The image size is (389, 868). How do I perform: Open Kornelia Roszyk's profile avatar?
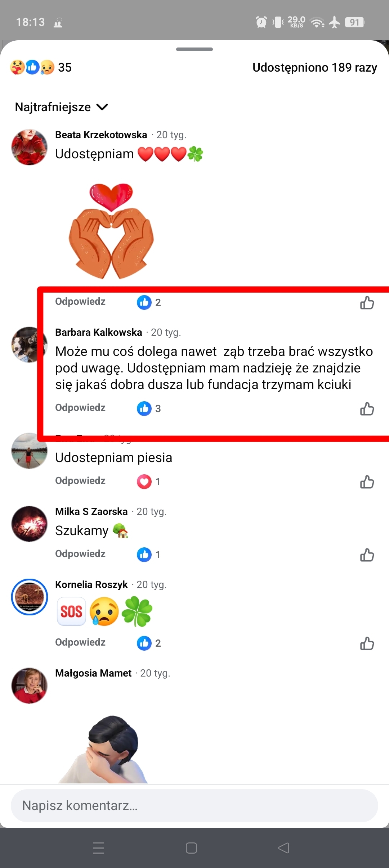pos(29,597)
